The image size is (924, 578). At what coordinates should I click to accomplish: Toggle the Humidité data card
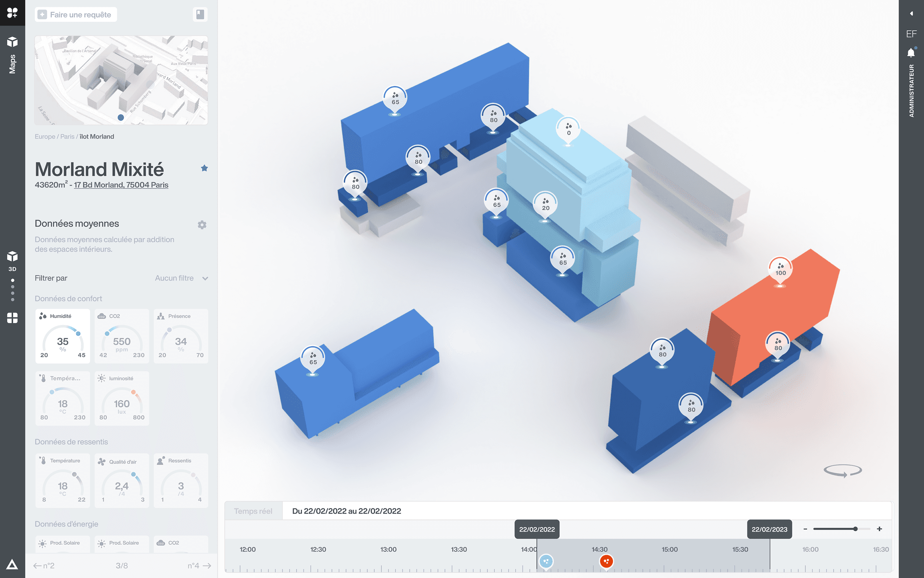[x=62, y=336]
